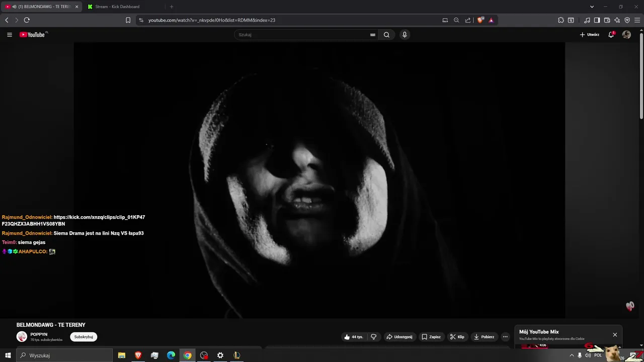The height and width of the screenshot is (362, 644).
Task: Click the Mój YouTube Mix title
Action: click(x=539, y=332)
